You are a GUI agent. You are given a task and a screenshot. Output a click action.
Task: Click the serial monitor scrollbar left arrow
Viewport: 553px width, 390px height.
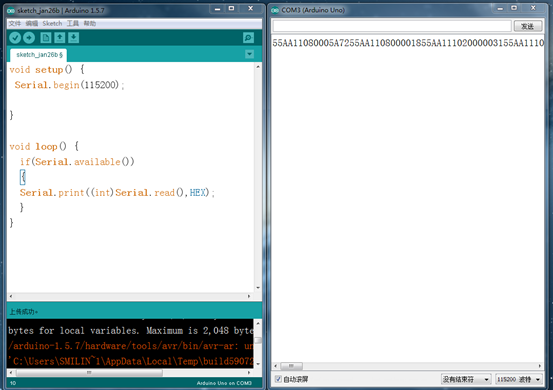point(276,366)
